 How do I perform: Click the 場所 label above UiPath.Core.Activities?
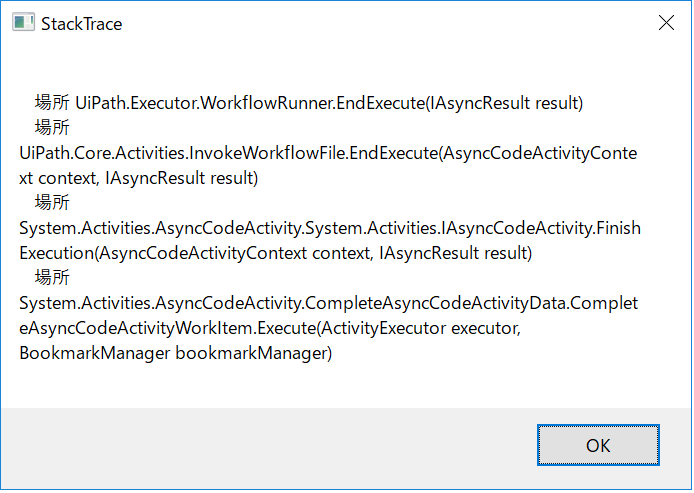point(52,127)
